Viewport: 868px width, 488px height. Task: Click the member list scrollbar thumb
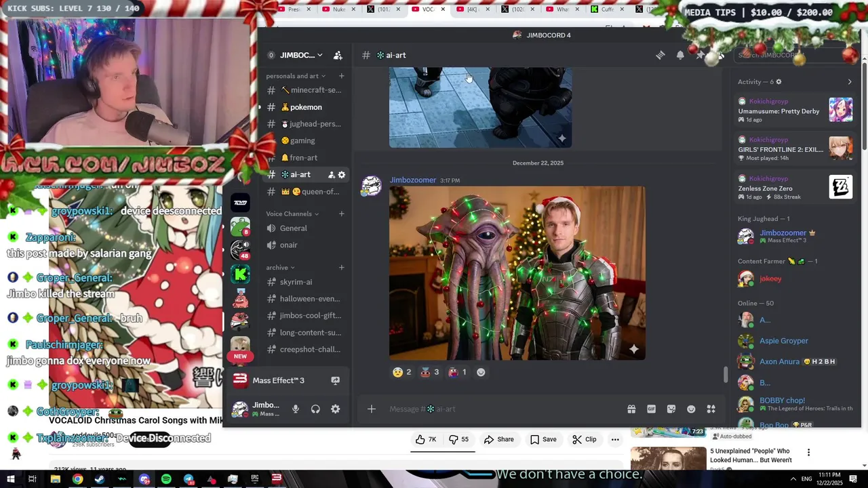[x=864, y=106]
